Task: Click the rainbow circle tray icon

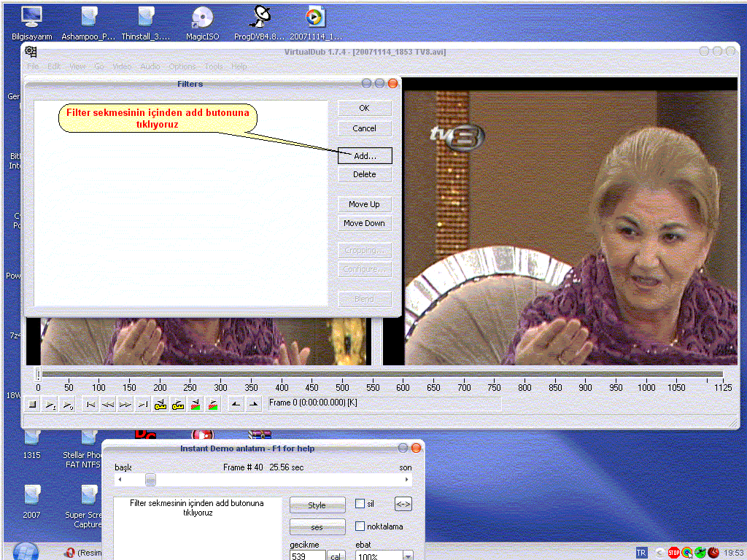Action: 687,553
